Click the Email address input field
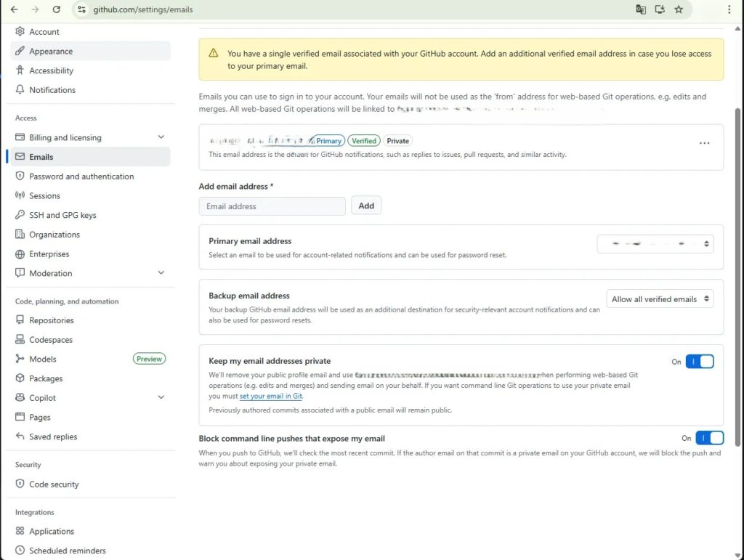The width and height of the screenshot is (744, 560). coord(272,206)
